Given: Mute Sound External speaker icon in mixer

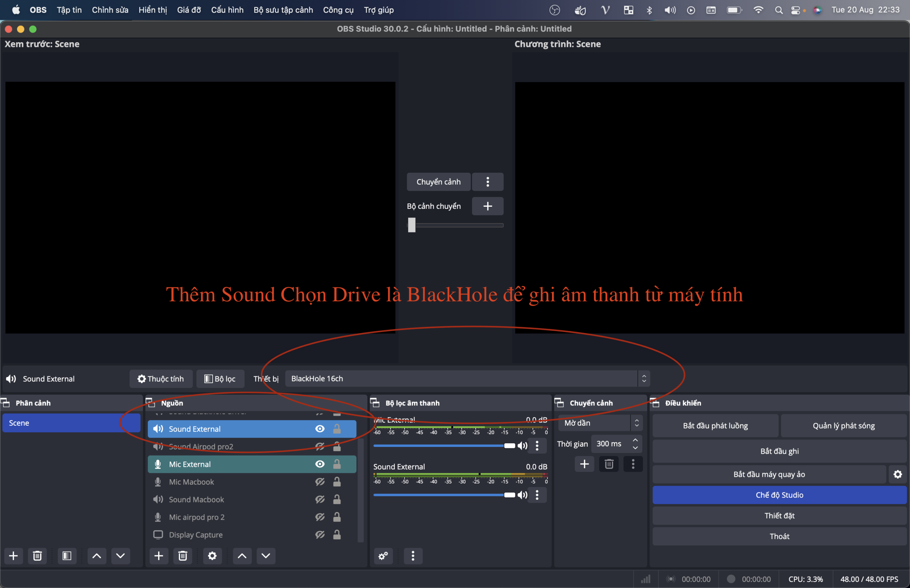Looking at the screenshot, I should coord(522,495).
